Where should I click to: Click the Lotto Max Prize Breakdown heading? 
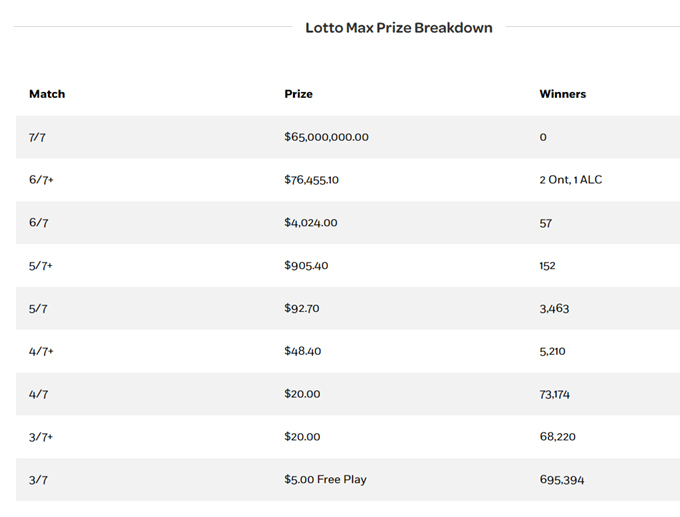(398, 28)
